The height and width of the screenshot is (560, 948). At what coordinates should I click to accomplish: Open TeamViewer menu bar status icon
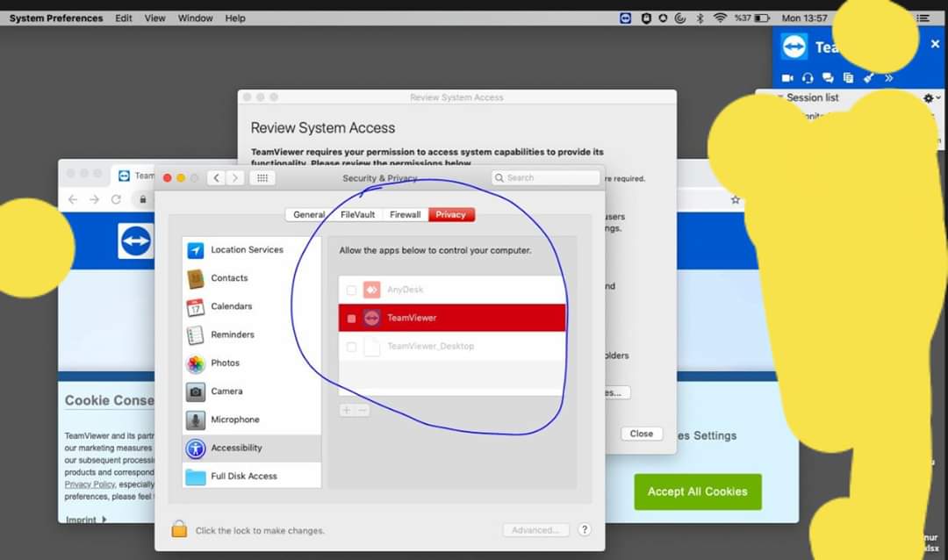tap(626, 18)
